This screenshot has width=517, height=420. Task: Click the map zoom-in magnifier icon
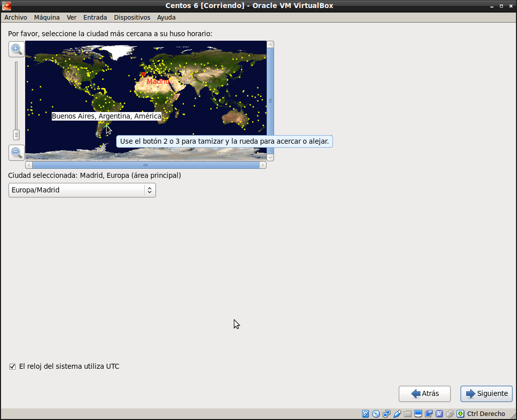(17, 49)
